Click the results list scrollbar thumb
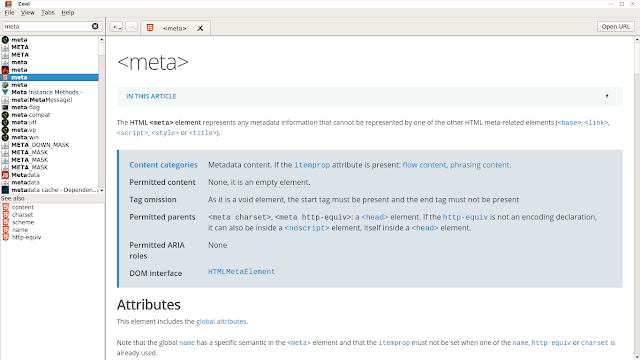Image resolution: width=640 pixels, height=360 pixels. (x=102, y=49)
